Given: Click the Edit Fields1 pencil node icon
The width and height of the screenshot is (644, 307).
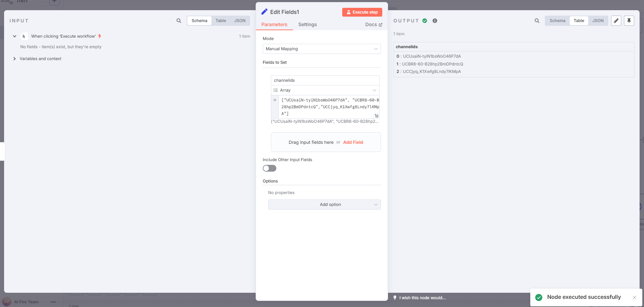Looking at the screenshot, I should pos(264,12).
